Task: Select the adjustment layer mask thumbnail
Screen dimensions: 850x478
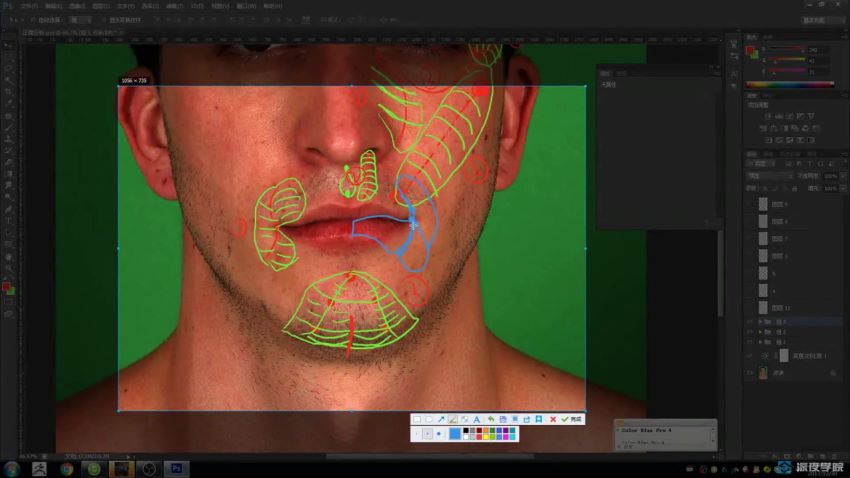Action: (x=784, y=356)
